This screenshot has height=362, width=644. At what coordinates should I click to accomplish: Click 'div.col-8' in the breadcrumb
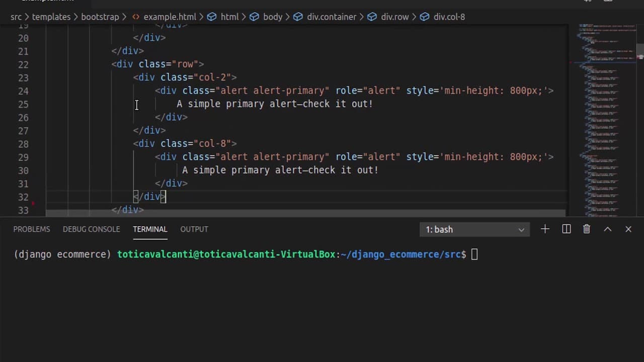[449, 17]
